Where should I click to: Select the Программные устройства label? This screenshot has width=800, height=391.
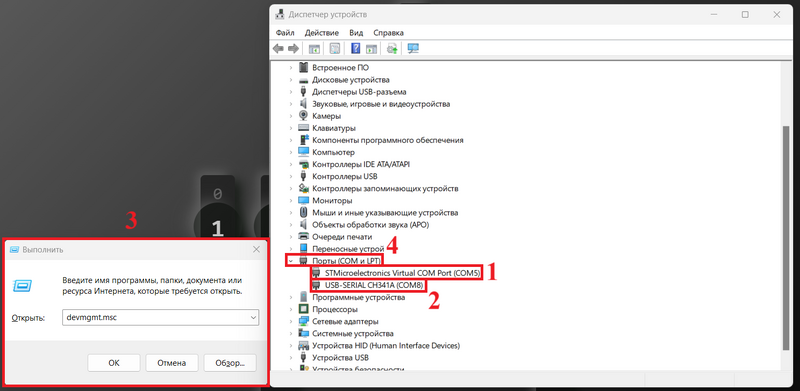[359, 297]
